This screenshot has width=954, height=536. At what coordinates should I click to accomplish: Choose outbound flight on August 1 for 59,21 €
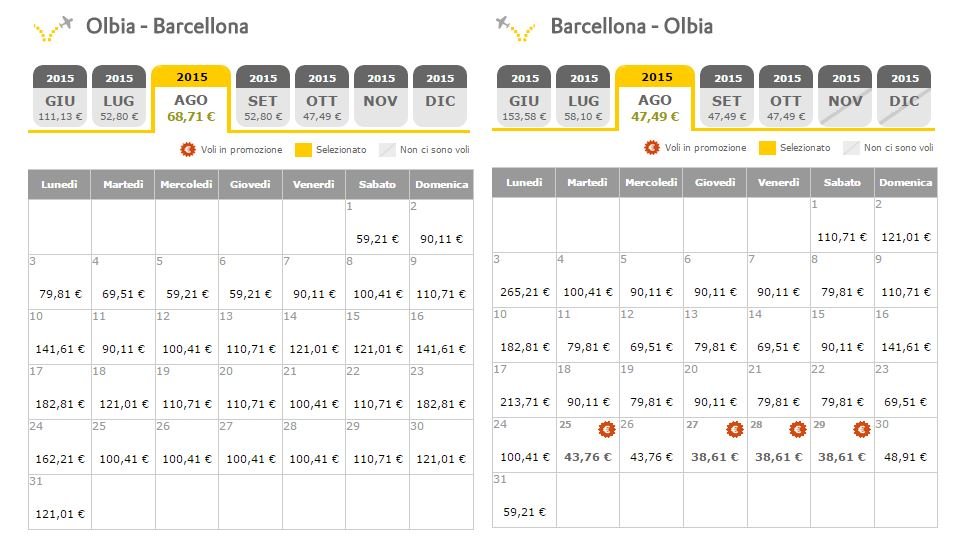pyautogui.click(x=377, y=227)
